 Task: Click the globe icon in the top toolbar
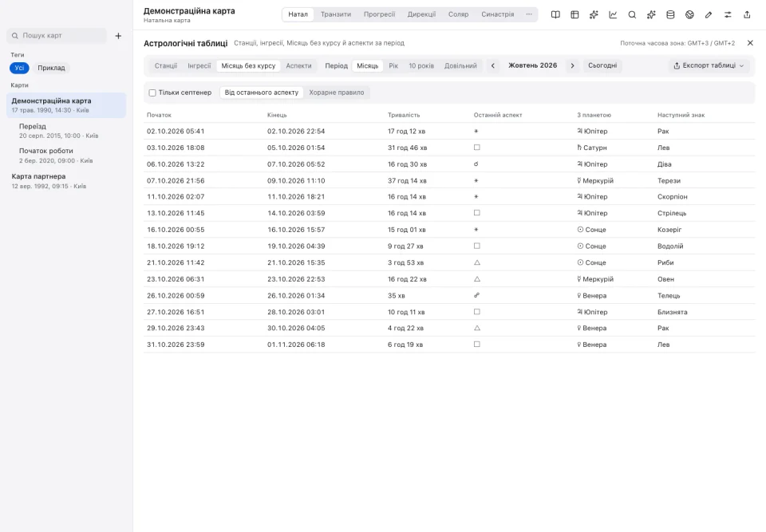[689, 14]
